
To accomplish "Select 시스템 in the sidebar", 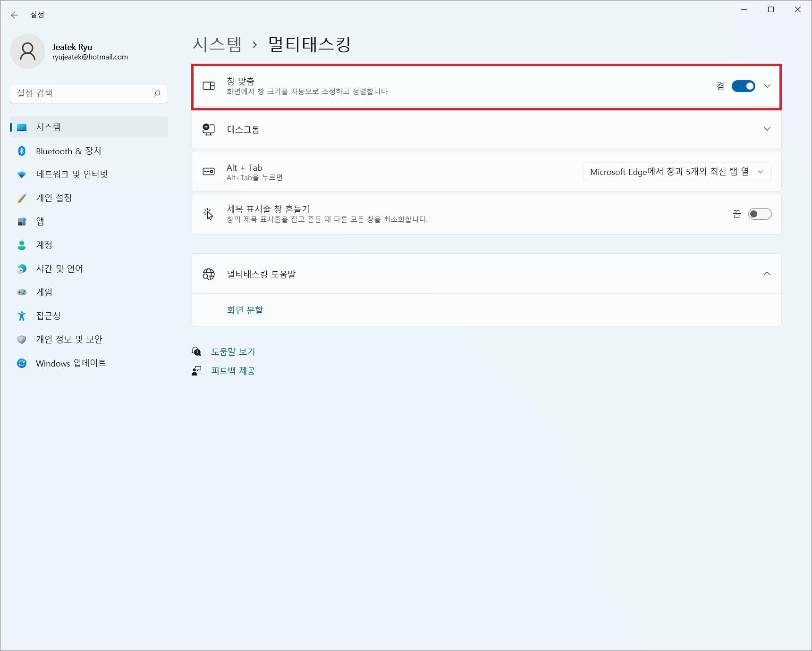I will click(89, 127).
